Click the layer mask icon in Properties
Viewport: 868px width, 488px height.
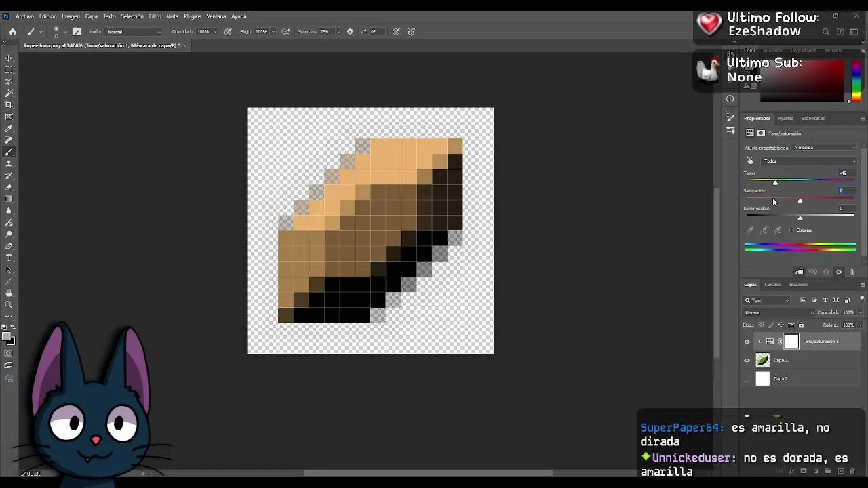click(x=761, y=134)
